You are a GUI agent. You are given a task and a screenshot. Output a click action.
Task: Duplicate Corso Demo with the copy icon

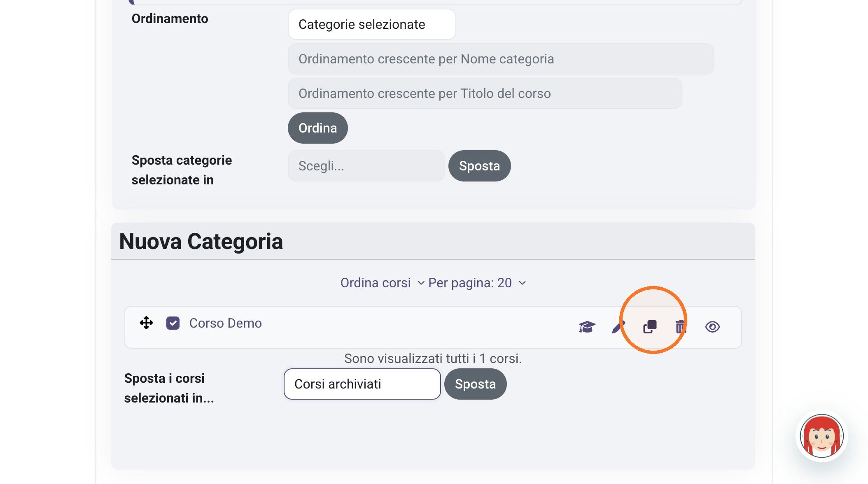650,327
